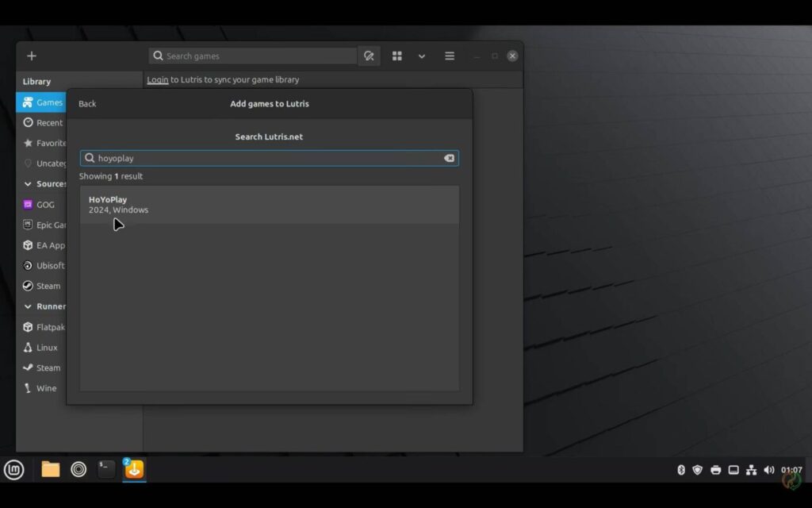This screenshot has height=508, width=812.
Task: Open the network tray icon
Action: [751, 470]
